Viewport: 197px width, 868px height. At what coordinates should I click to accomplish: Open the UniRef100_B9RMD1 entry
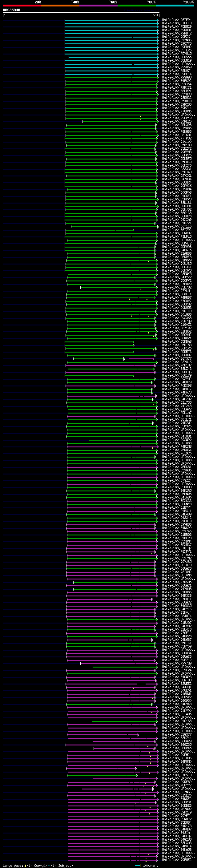pyautogui.click(x=177, y=30)
